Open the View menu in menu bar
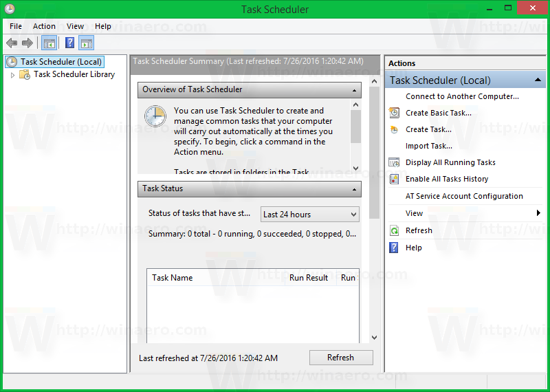Image resolution: width=550 pixels, height=392 pixels. [x=75, y=26]
